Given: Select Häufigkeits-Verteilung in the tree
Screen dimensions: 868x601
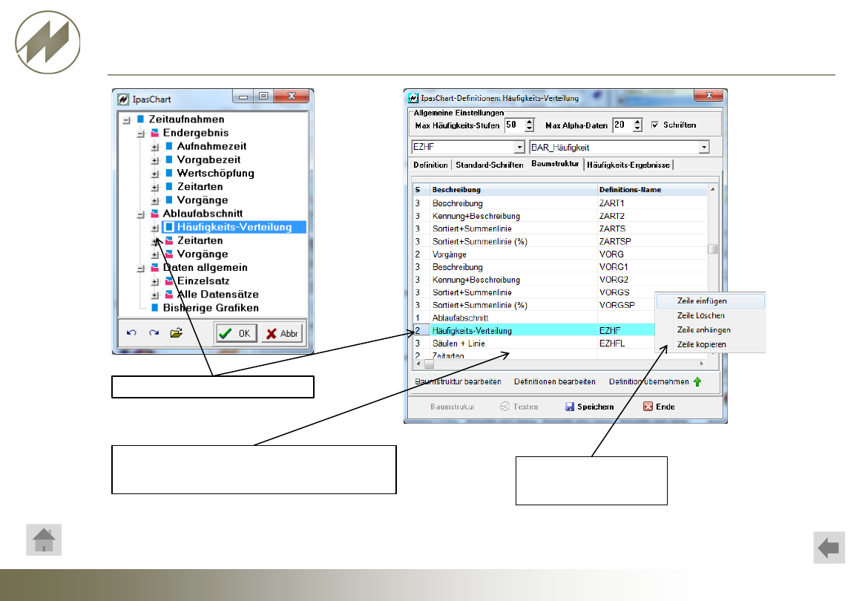Looking at the screenshot, I should (x=234, y=227).
